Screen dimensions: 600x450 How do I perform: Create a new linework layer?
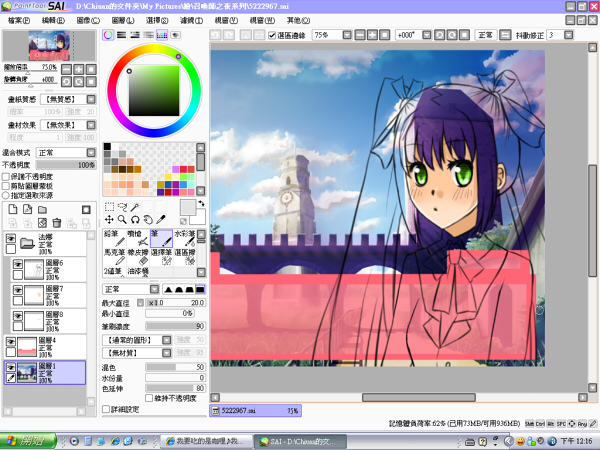[x=28, y=209]
